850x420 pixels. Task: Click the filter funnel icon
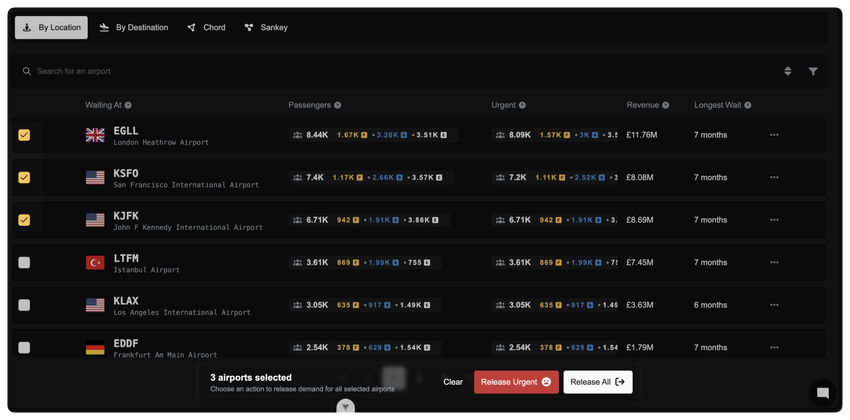pyautogui.click(x=813, y=71)
